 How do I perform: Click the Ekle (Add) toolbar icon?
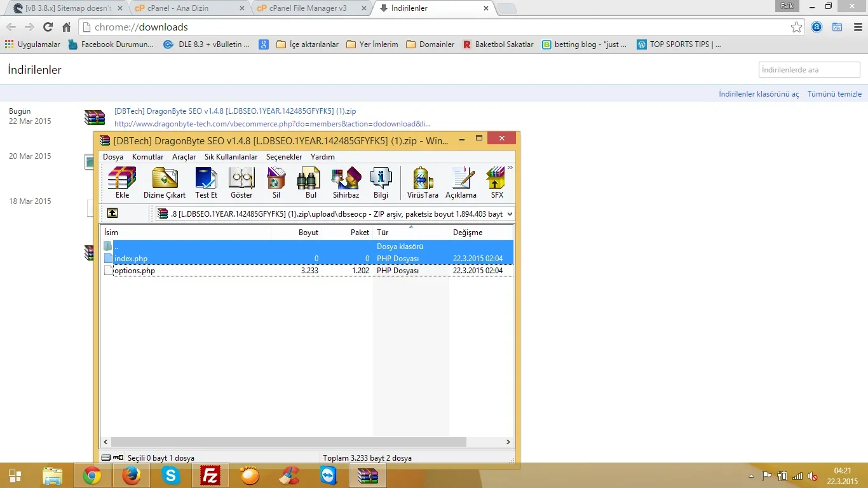(x=122, y=183)
